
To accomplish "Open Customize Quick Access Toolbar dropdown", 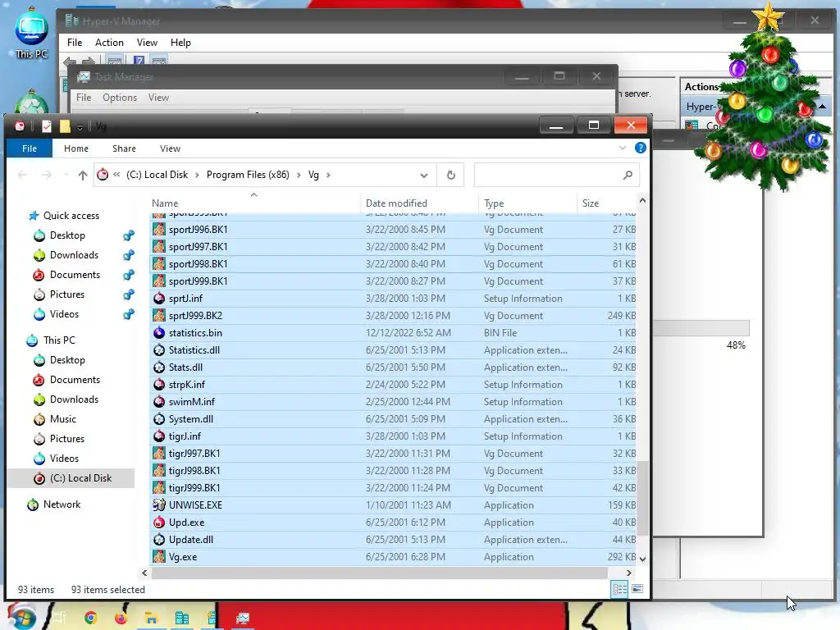I will click(x=80, y=127).
